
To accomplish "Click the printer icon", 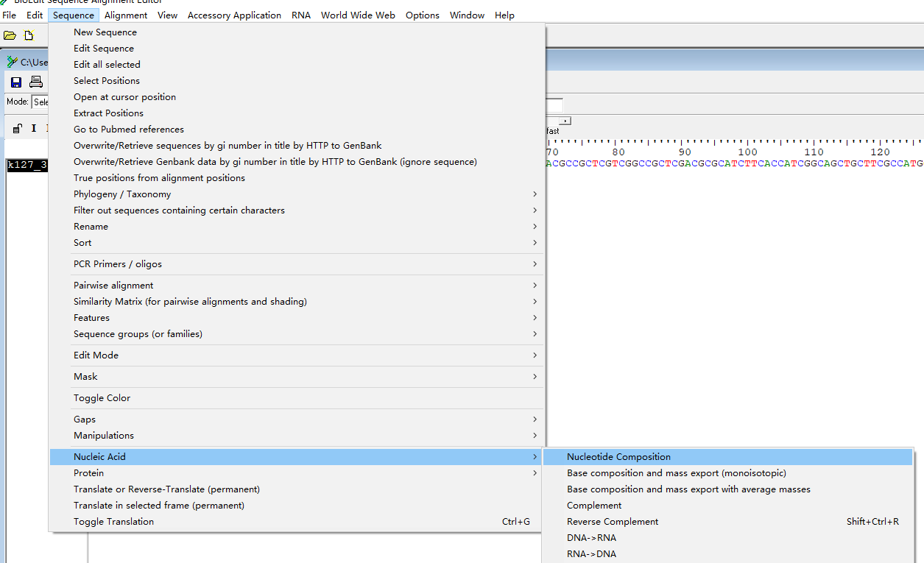I will click(x=35, y=82).
